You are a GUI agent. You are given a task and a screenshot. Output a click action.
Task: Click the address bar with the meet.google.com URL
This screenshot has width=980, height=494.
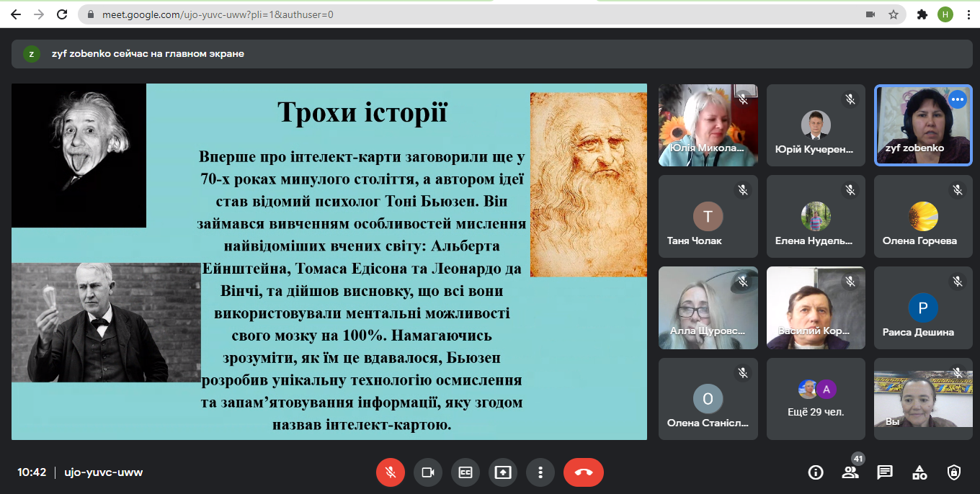(x=432, y=14)
